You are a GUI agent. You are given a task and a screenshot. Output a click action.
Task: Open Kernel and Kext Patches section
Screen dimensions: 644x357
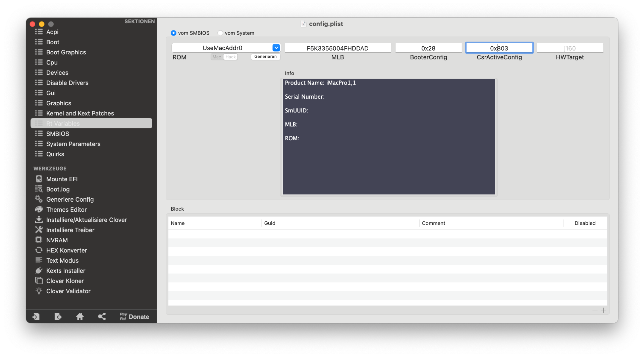[80, 113]
